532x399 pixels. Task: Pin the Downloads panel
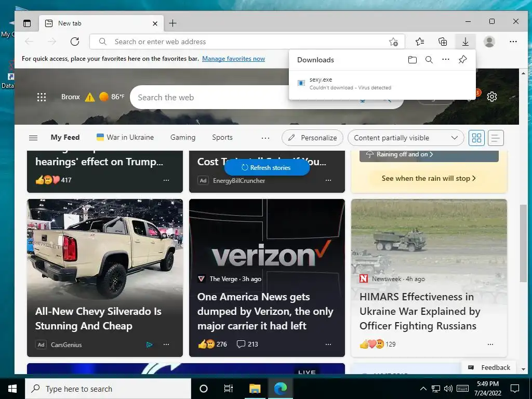coord(462,60)
